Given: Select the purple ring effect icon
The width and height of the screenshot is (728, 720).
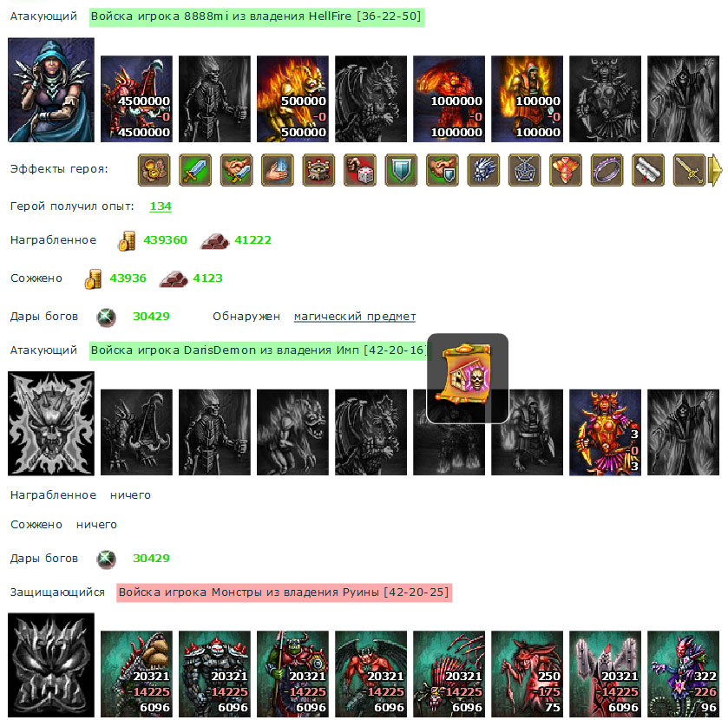Looking at the screenshot, I should (607, 170).
